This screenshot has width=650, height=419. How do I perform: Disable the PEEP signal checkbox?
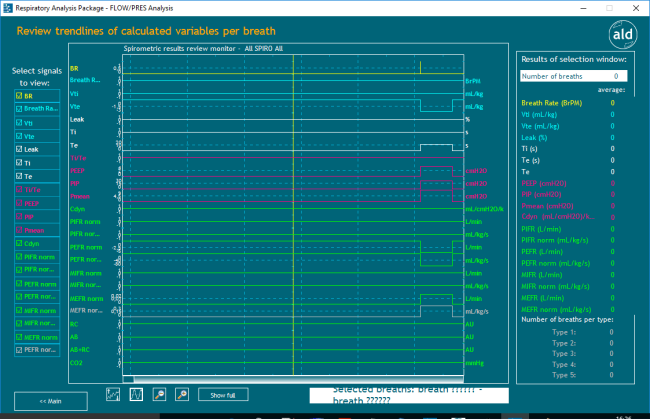(19, 203)
